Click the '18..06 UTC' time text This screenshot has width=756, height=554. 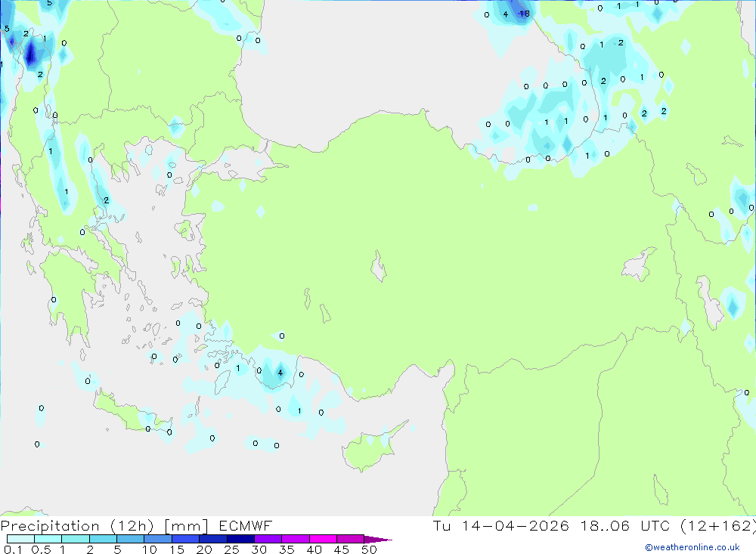click(625, 525)
